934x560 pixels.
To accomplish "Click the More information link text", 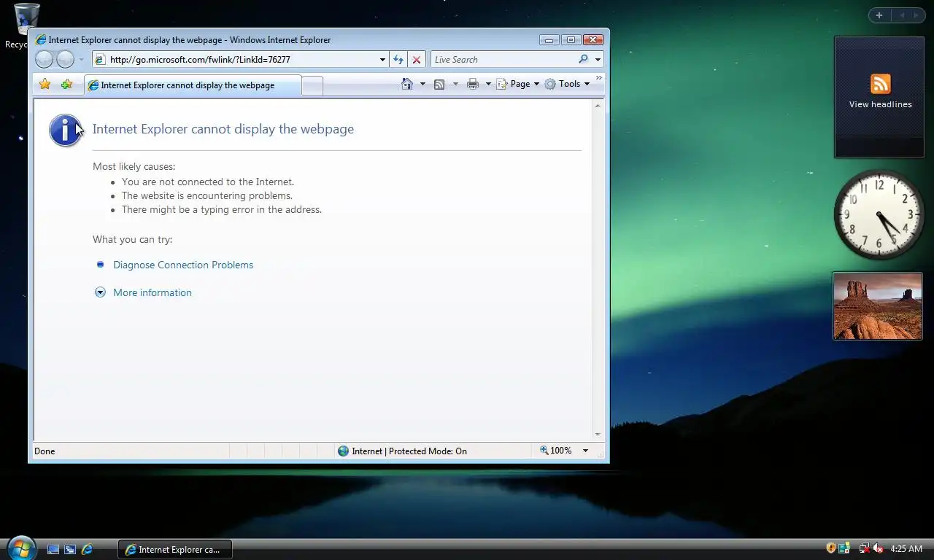I will [x=153, y=292].
